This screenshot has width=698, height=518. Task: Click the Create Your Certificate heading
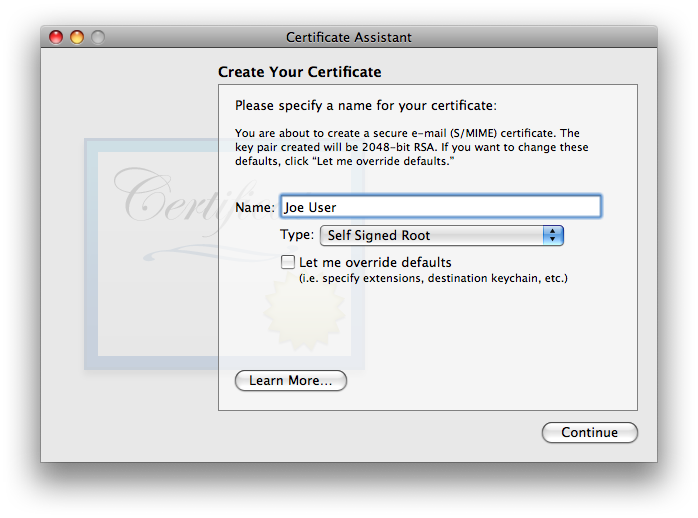tap(300, 72)
